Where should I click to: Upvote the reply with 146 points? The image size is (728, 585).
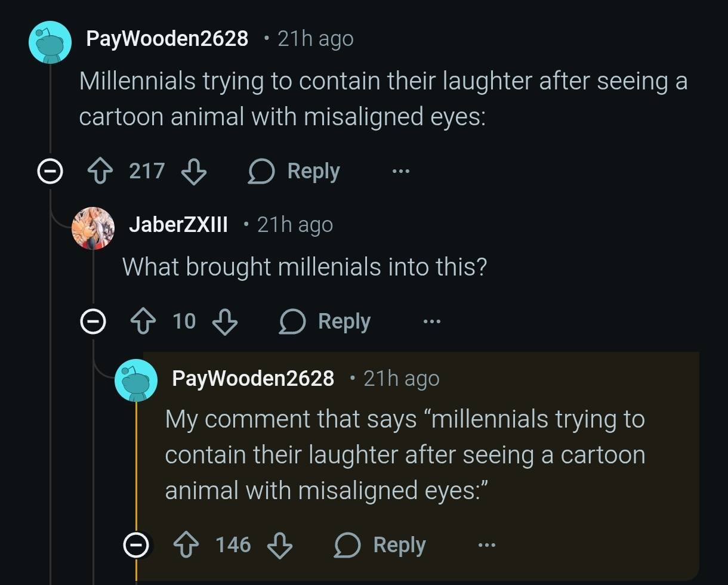186,545
